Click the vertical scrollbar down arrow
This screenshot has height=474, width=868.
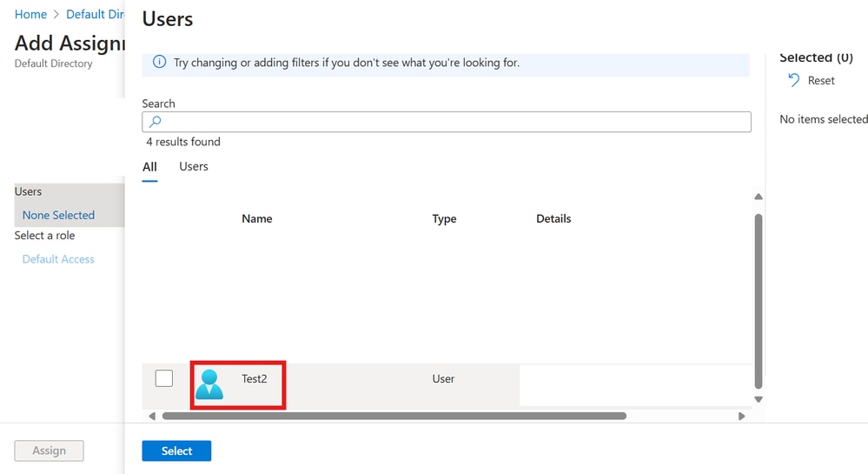[759, 399]
